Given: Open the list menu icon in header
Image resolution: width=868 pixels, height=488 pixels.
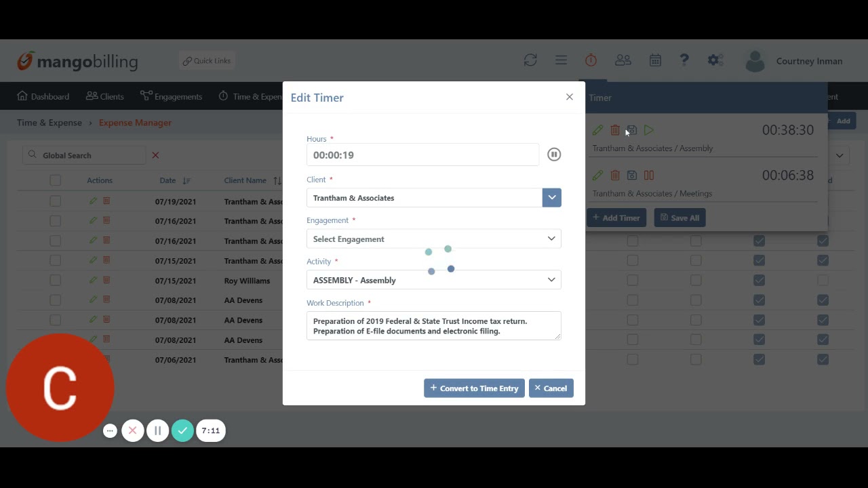Looking at the screenshot, I should click(x=561, y=60).
